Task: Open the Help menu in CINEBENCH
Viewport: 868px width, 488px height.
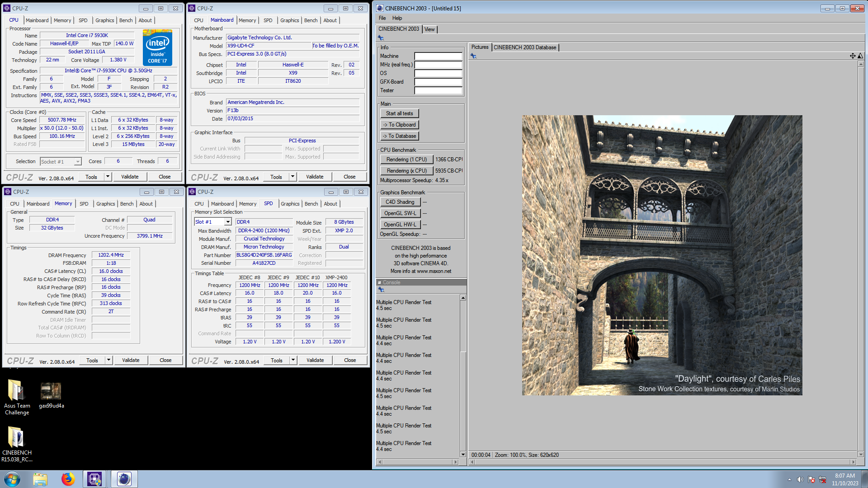Action: click(x=397, y=18)
